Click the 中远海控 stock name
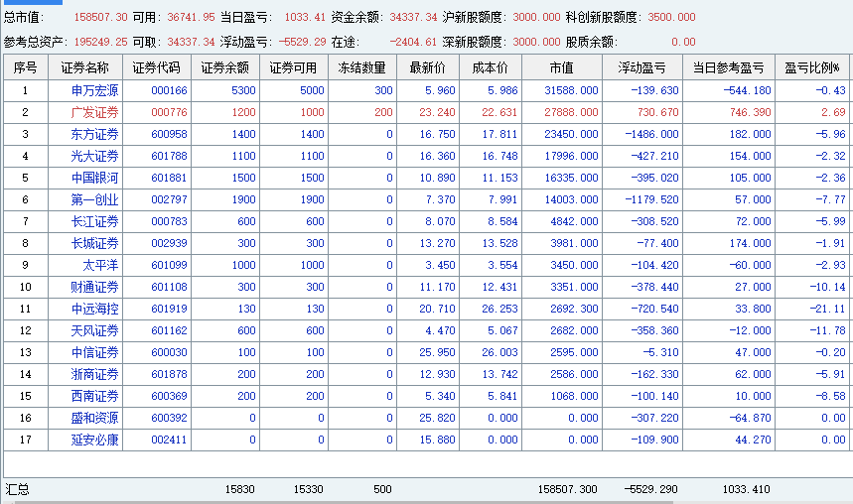 [94, 309]
